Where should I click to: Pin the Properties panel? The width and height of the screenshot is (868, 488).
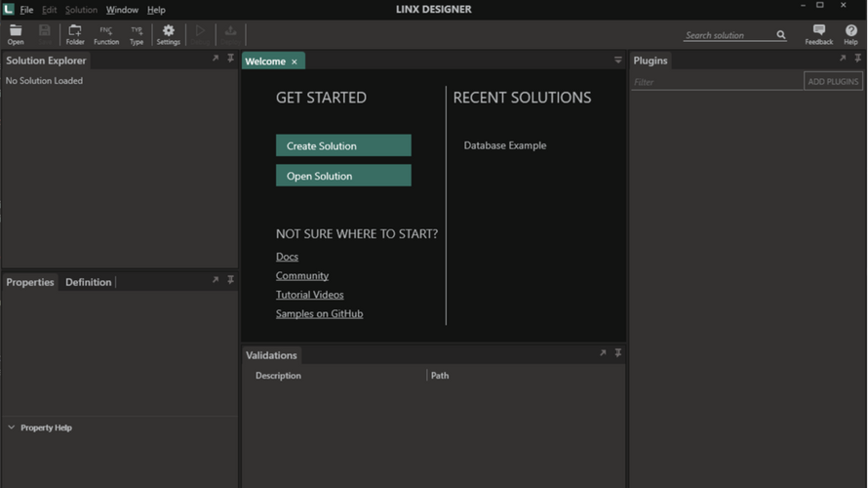[231, 280]
